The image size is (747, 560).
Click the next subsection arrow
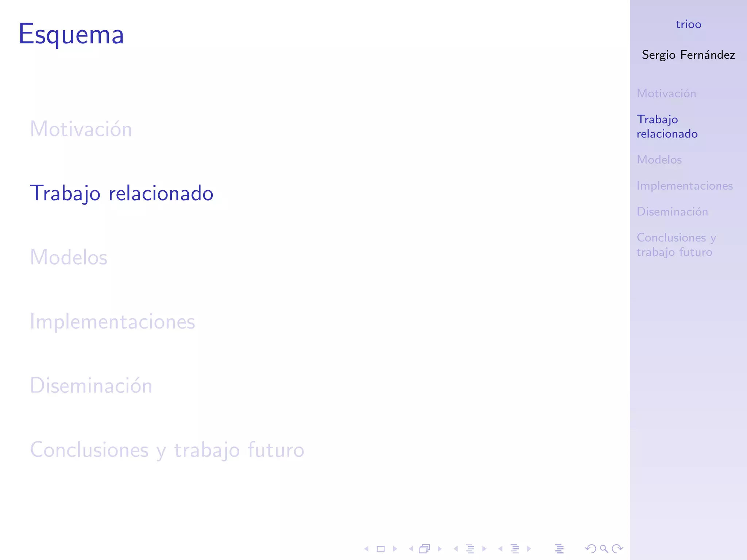484,549
